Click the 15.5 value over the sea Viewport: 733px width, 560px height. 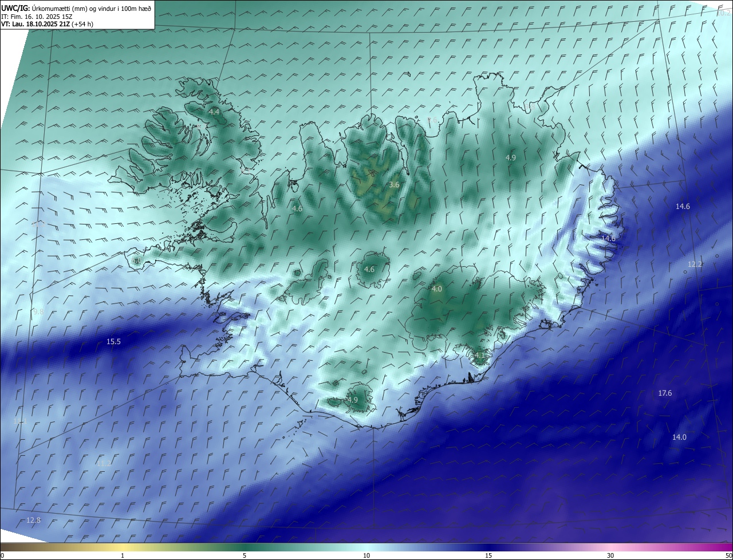point(113,342)
